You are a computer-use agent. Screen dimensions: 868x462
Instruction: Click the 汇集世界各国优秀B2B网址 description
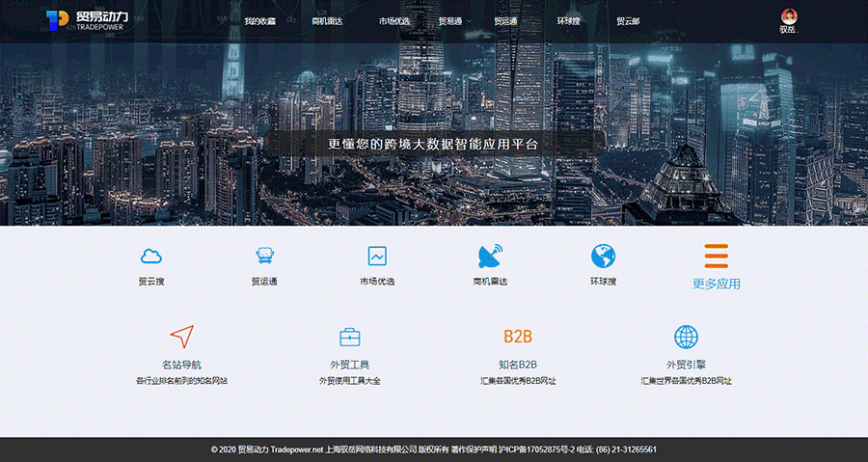tap(686, 381)
